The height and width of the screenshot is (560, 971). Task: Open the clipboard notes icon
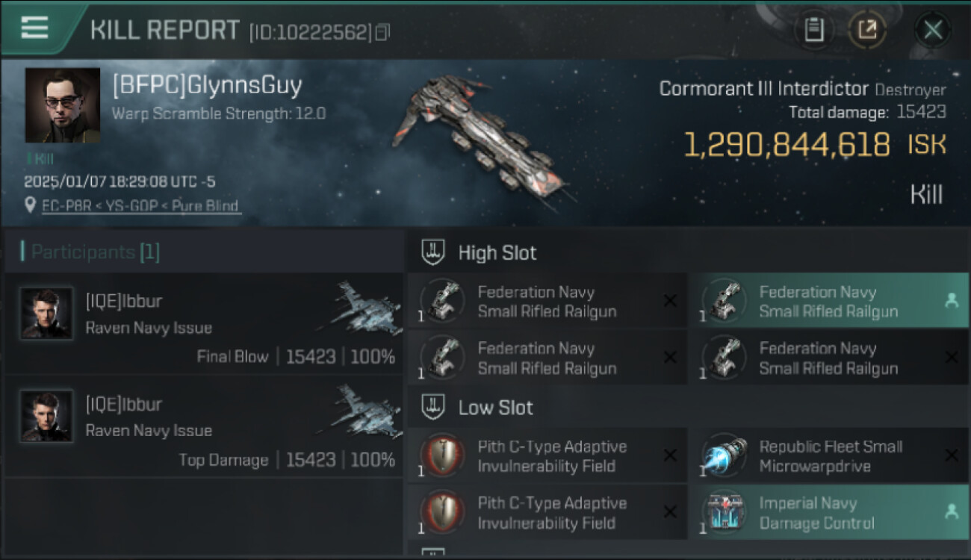click(x=813, y=30)
